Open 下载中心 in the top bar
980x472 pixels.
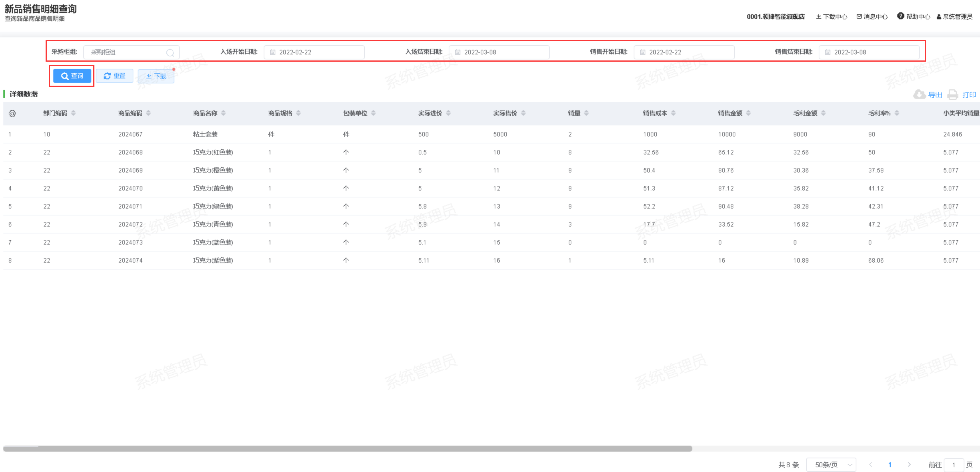coord(832,16)
